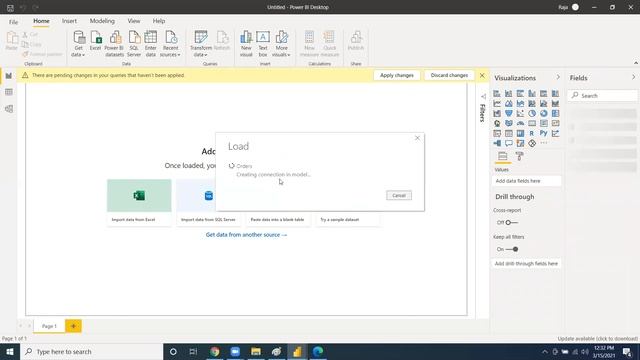Select the Page 1 tab
This screenshot has width=640, height=360.
point(49,326)
